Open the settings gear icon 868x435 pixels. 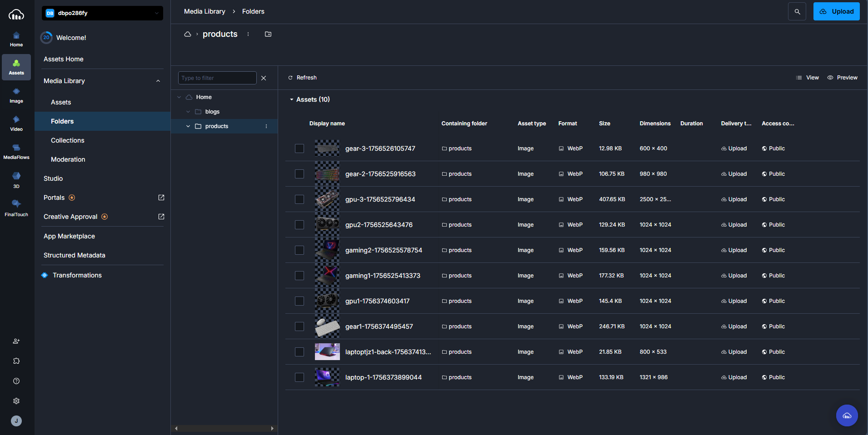click(16, 401)
